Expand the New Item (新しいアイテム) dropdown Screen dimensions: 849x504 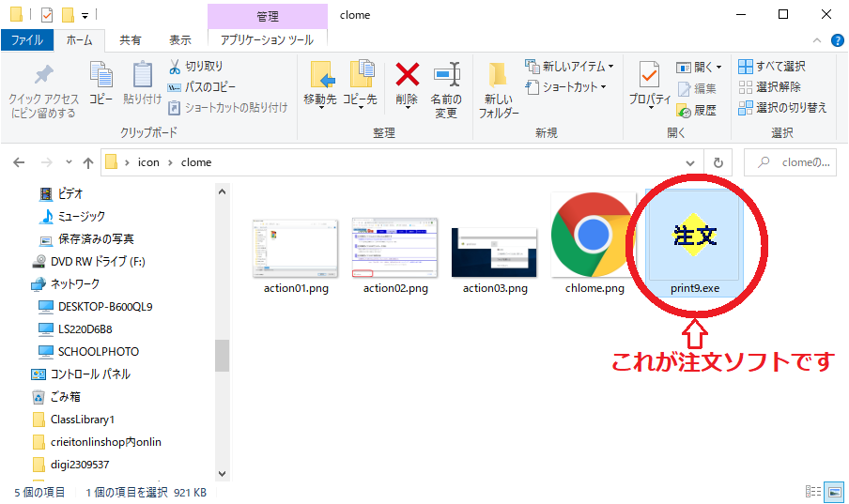pos(610,67)
